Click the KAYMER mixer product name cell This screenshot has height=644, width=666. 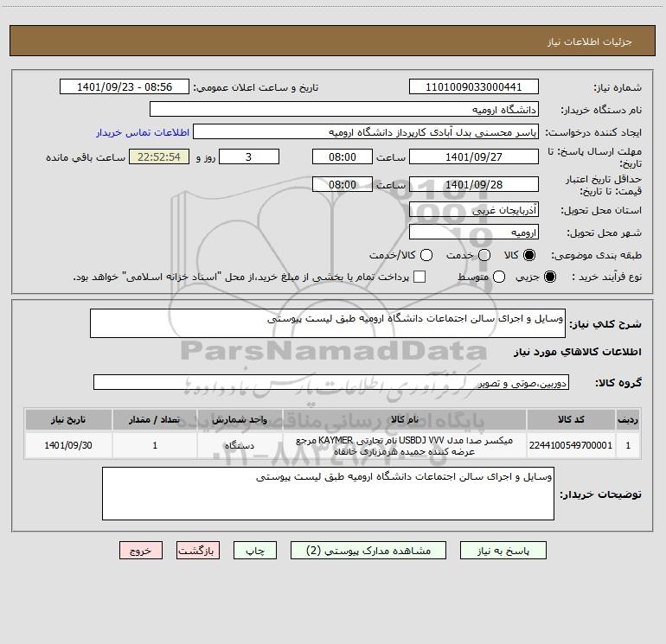pos(405,445)
